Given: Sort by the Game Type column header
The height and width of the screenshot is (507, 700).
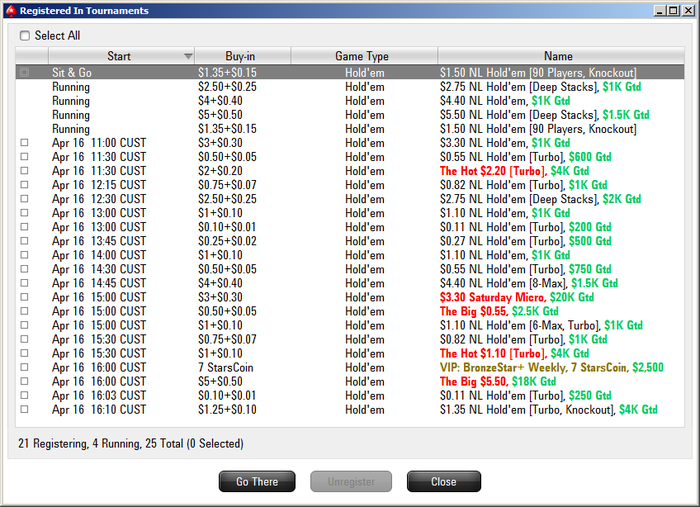Looking at the screenshot, I should (364, 56).
